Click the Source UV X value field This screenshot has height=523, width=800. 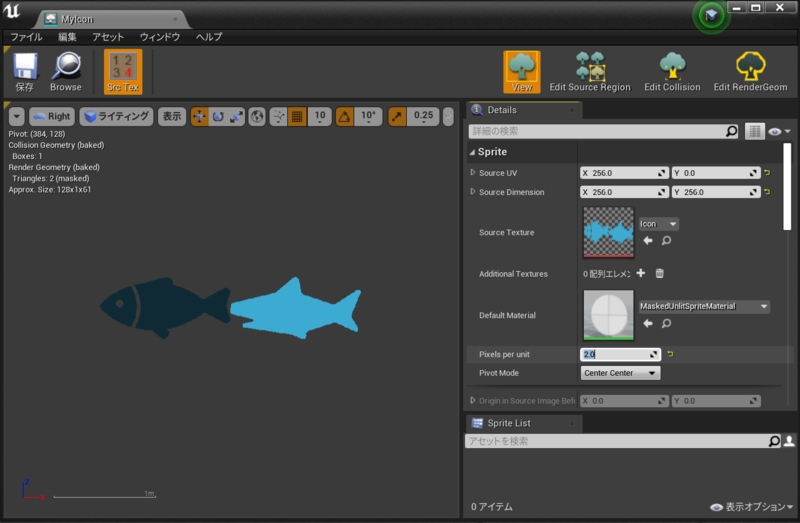pyautogui.click(x=624, y=173)
